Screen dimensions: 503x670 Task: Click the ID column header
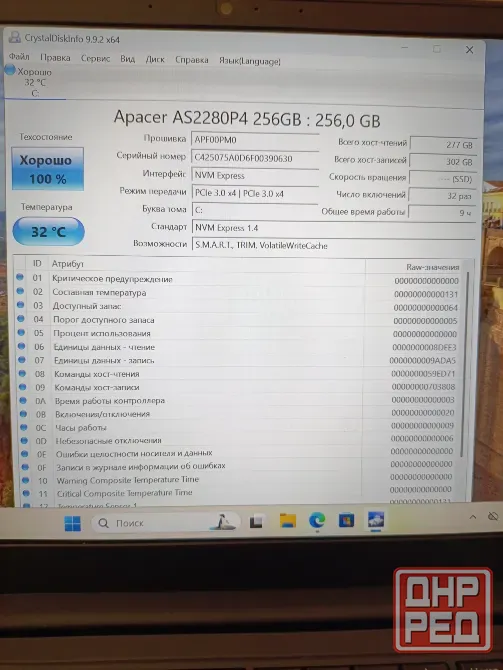[37, 264]
